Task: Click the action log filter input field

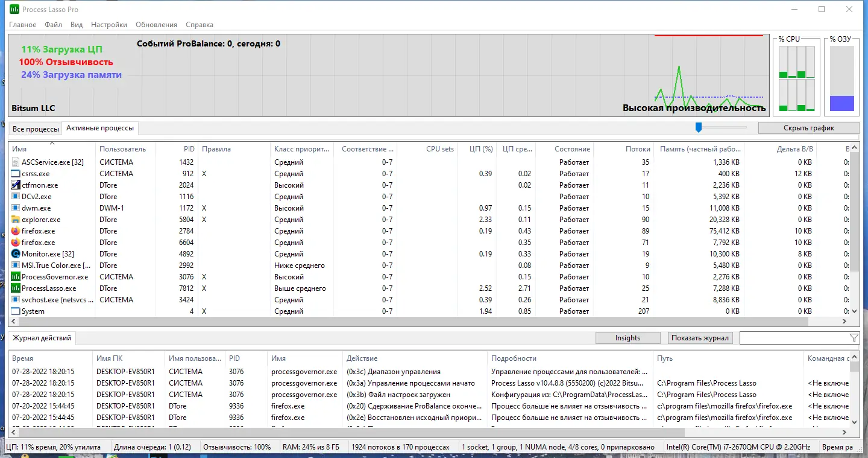Action: click(793, 338)
